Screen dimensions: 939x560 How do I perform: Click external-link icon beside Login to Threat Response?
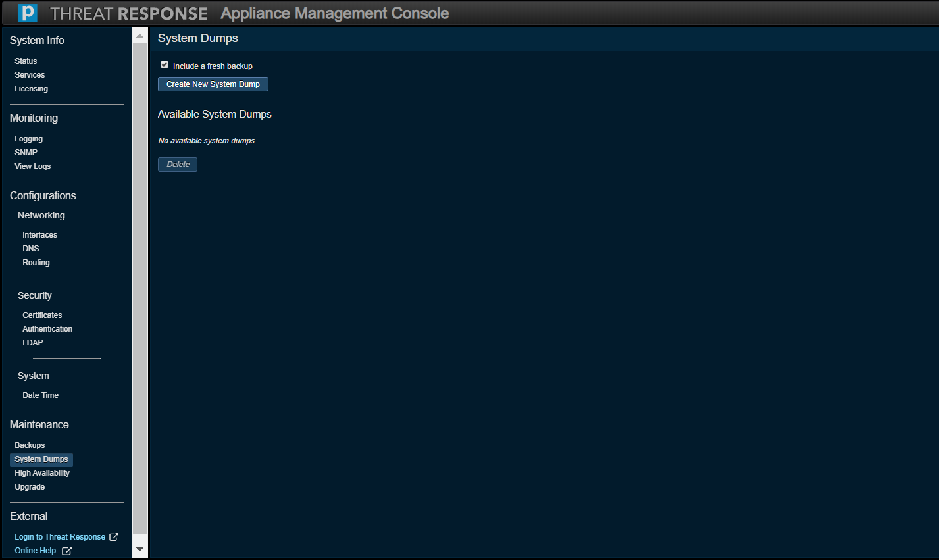(x=114, y=537)
